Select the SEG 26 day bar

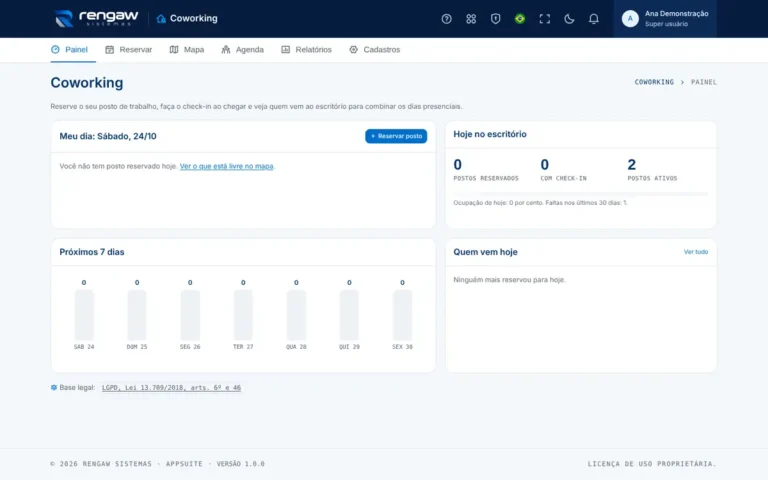point(190,314)
